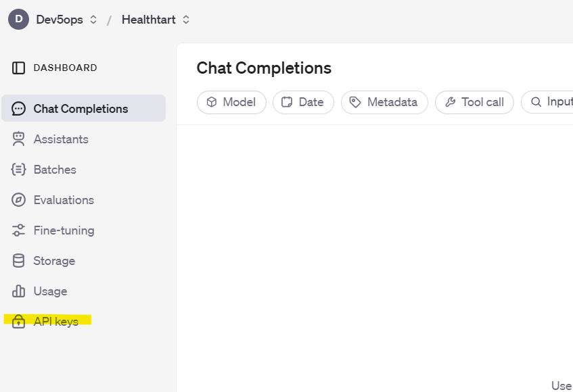Go to the Usage page
Screen dimensions: 573x392
tap(83, 291)
